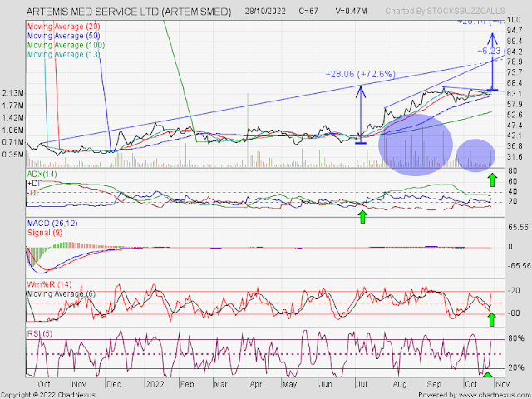Click the 20% RSI axis value
Image resolution: width=532 pixels, height=399 pixels.
[515, 367]
